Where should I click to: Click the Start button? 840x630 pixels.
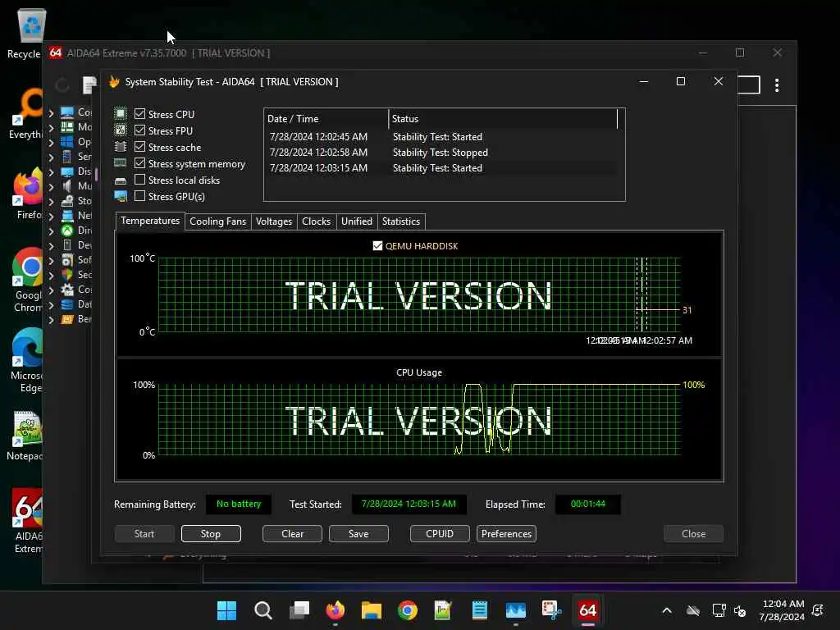click(144, 533)
